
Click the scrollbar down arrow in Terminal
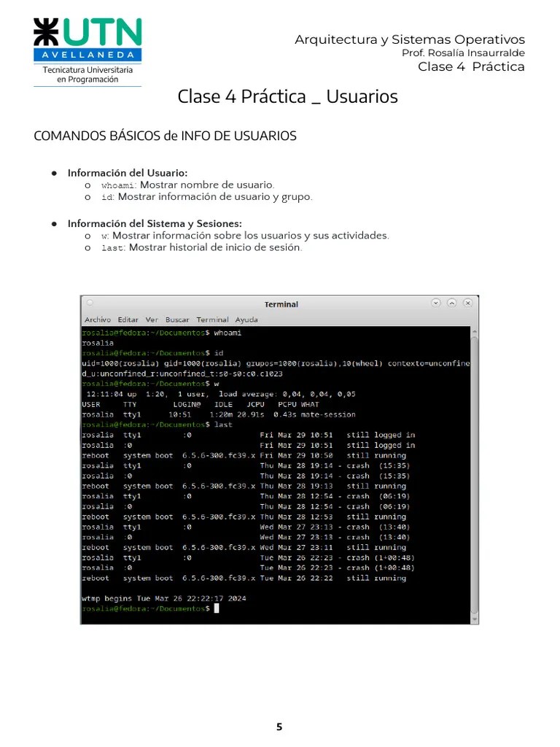point(474,619)
